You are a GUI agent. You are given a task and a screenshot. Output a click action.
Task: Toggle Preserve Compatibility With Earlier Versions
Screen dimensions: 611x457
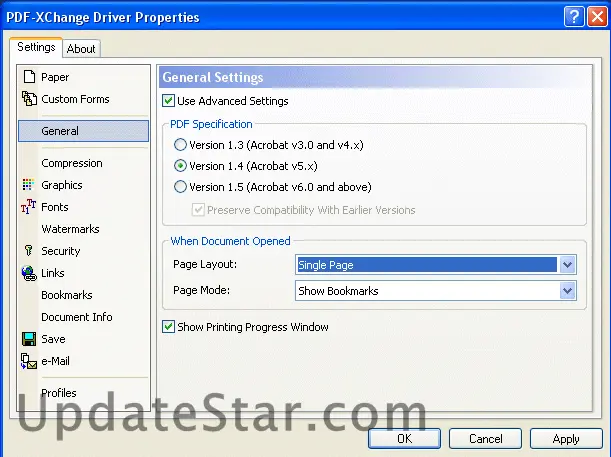198,210
